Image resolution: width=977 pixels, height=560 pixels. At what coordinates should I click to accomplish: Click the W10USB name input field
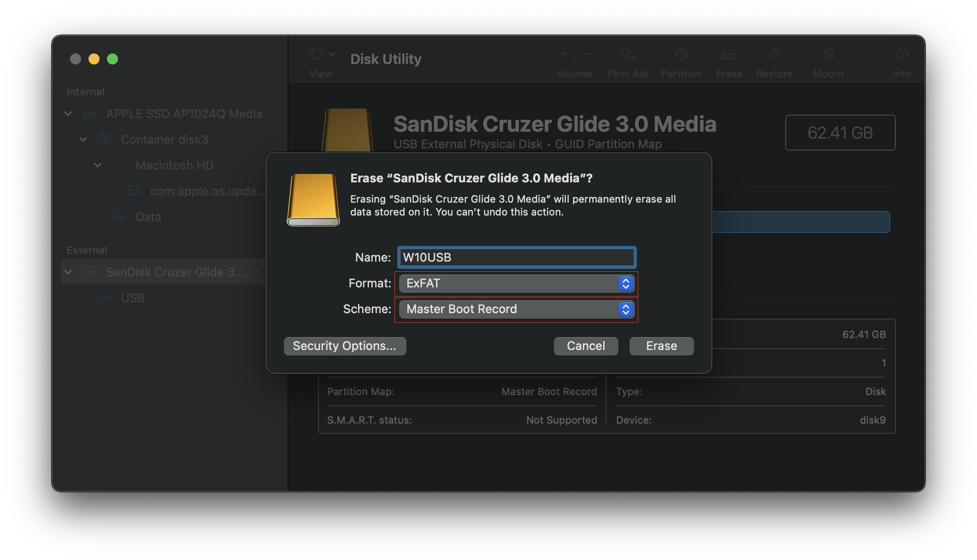516,257
